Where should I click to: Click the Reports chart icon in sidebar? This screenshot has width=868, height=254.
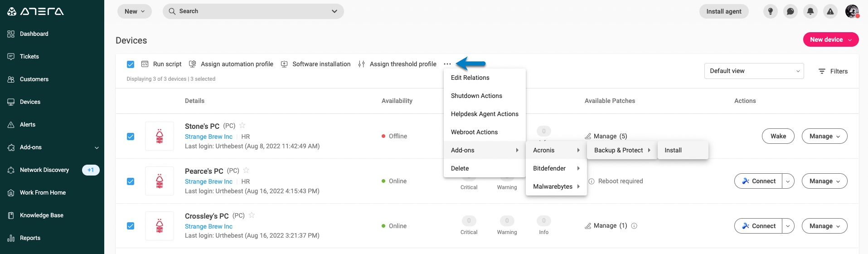point(11,238)
